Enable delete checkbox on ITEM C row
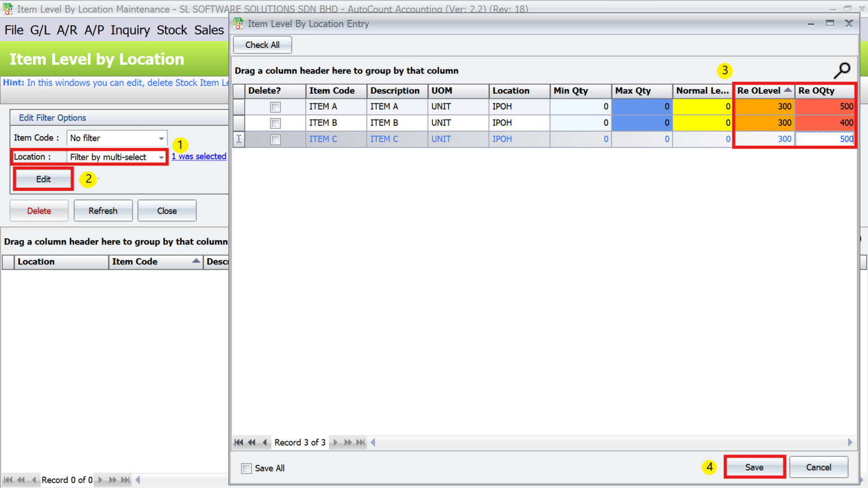The height and width of the screenshot is (488, 868). pyautogui.click(x=275, y=139)
